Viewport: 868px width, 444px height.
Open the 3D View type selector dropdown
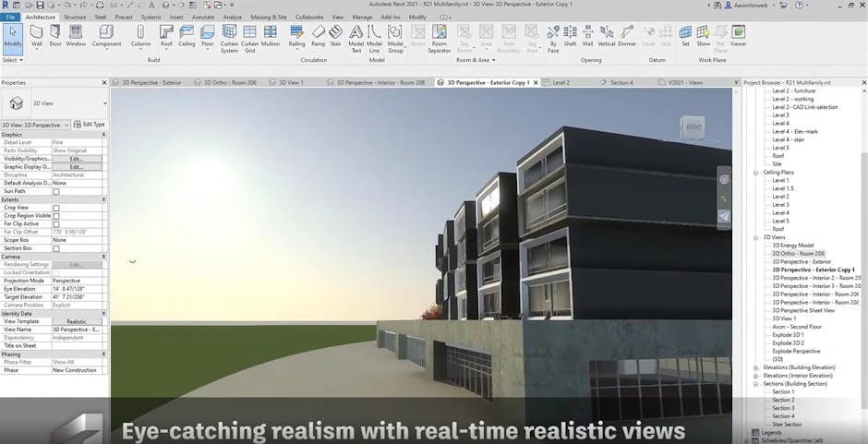point(104,103)
